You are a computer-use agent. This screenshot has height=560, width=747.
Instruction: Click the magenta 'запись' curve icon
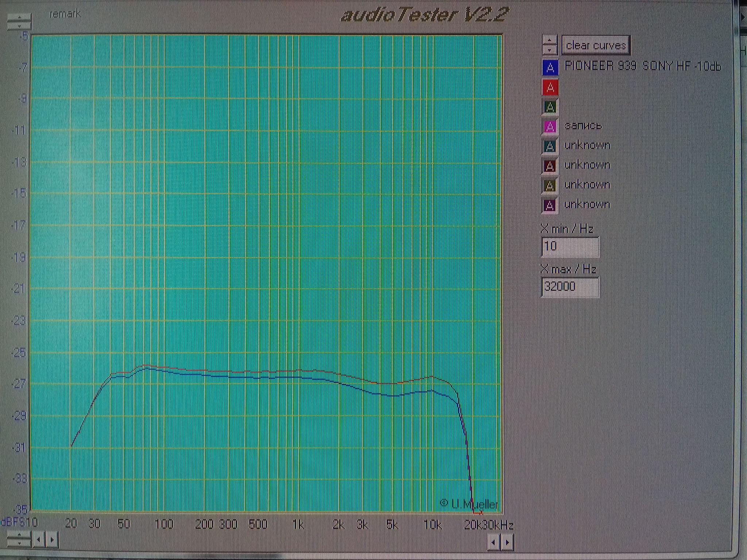pos(550,127)
